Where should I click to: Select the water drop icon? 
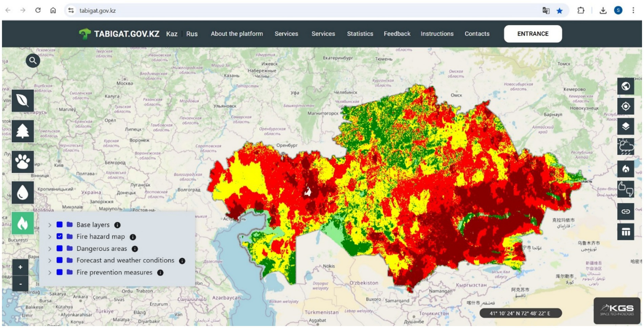point(23,193)
